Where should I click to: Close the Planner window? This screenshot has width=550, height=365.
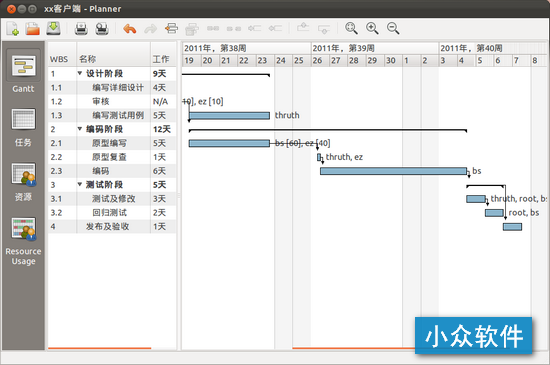[11, 9]
